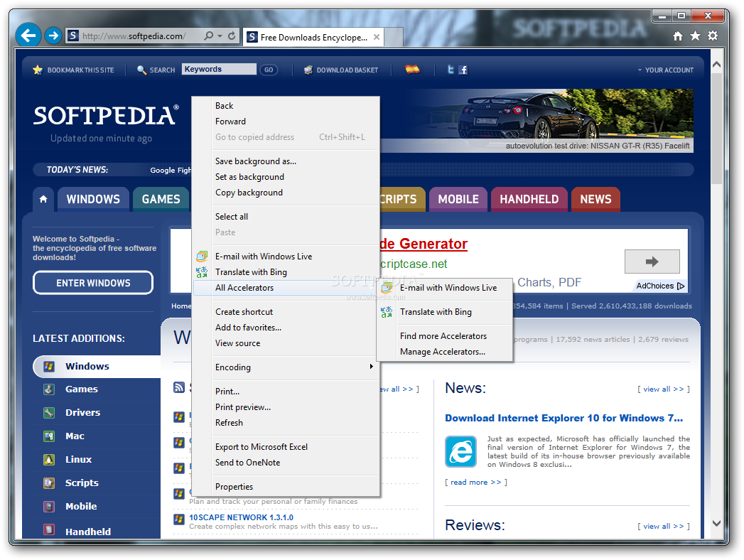Choose Find more Accelerators
The image size is (744, 560).
coord(443,336)
